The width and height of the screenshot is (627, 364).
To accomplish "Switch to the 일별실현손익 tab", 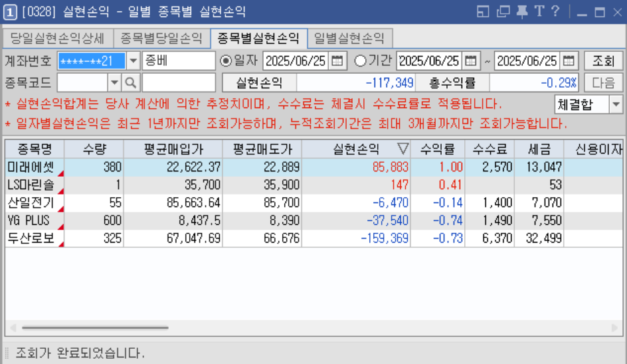I will pos(350,38).
